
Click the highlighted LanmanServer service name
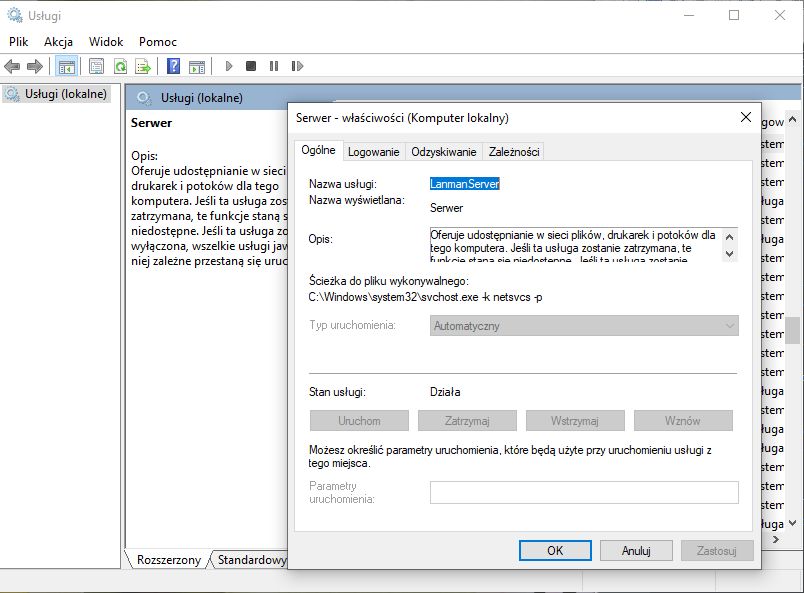(465, 184)
